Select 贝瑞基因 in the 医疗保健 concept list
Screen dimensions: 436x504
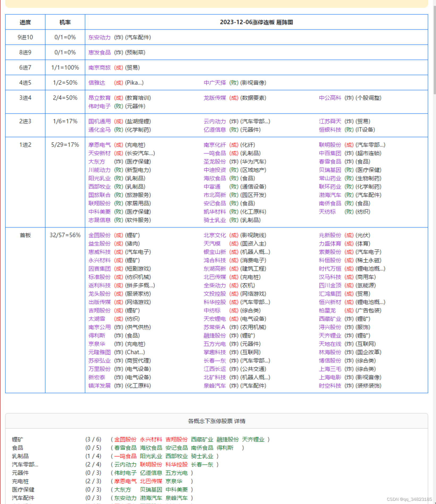(151, 490)
